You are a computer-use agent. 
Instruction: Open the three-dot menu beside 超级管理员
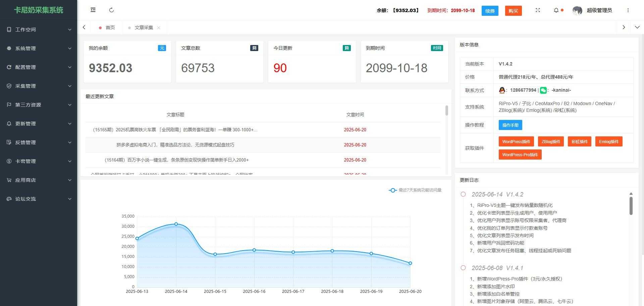[628, 10]
